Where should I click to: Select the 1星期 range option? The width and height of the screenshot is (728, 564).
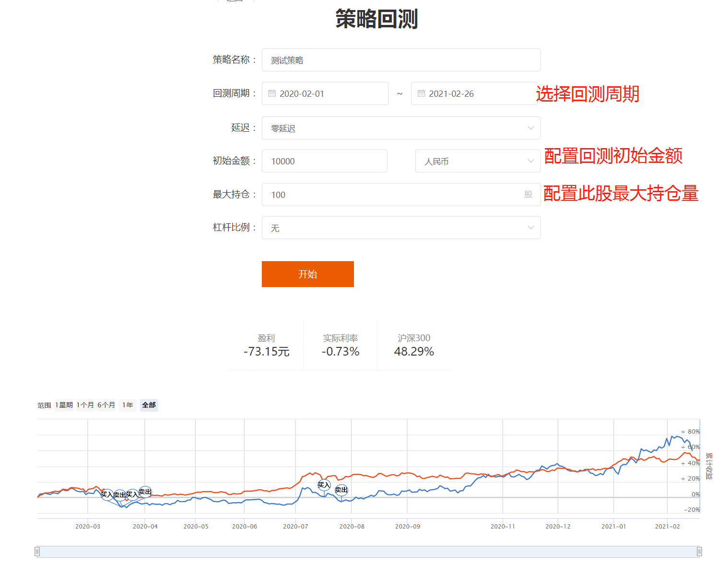pyautogui.click(x=64, y=405)
